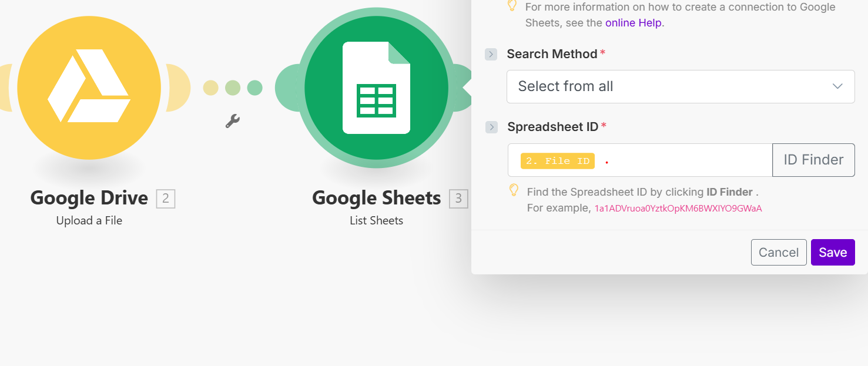Click the Google Sheets module number 3 badge
The width and height of the screenshot is (868, 366).
click(458, 199)
